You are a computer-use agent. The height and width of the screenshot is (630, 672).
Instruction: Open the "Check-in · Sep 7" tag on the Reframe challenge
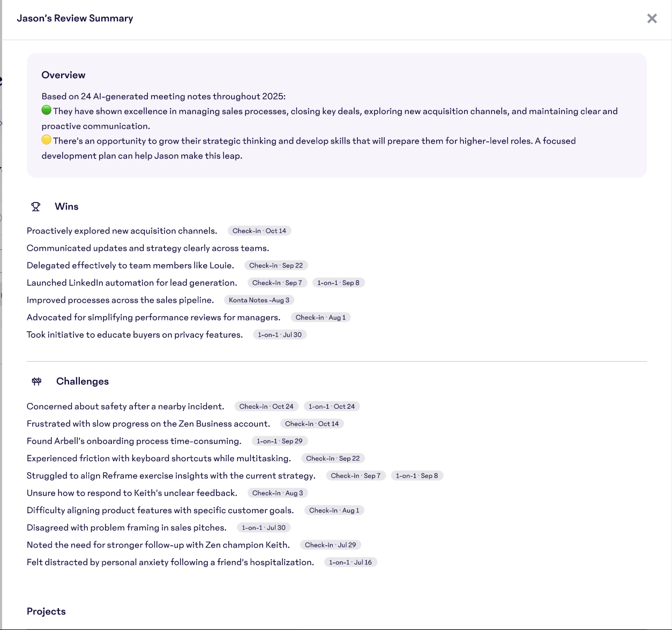click(x=355, y=475)
